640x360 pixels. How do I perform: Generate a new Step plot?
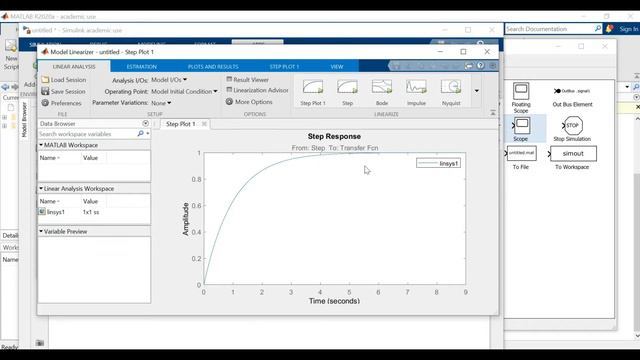pos(347,93)
